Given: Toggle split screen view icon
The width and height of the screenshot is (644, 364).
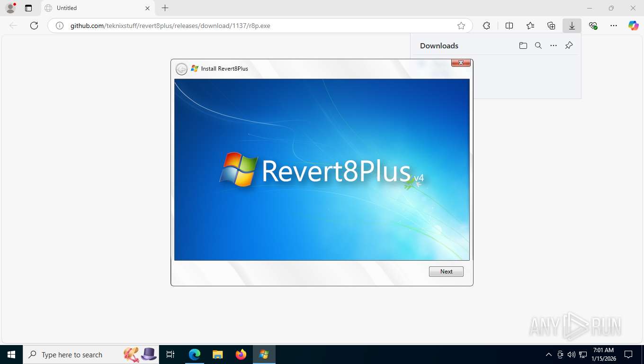Looking at the screenshot, I should 509,26.
